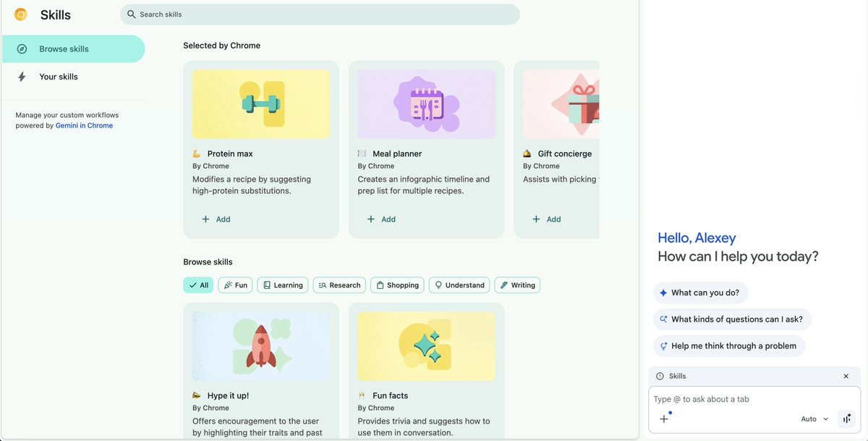Click the plus icon for Gift concierge

(536, 219)
